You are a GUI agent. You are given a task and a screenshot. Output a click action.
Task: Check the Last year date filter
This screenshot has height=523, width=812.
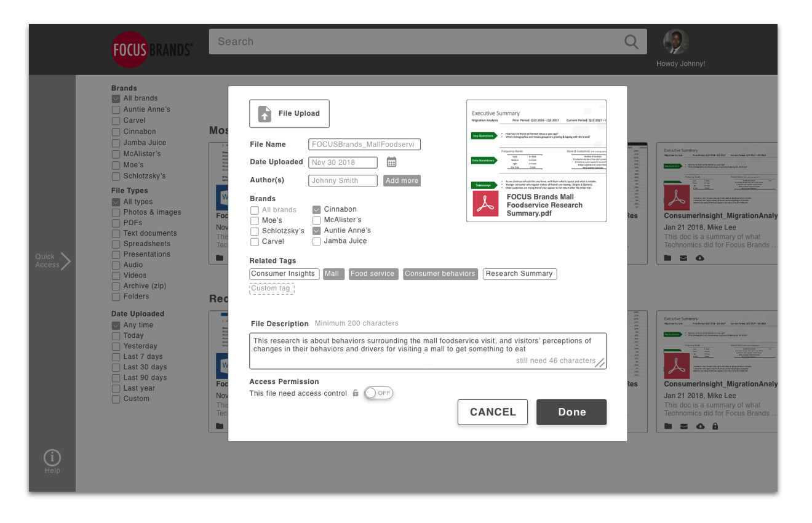click(116, 388)
